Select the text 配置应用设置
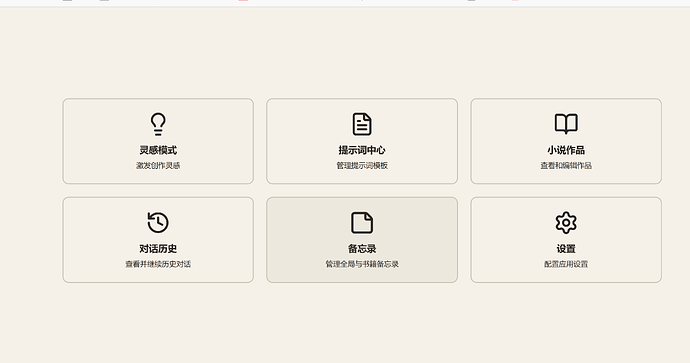The image size is (690, 363). (566, 264)
